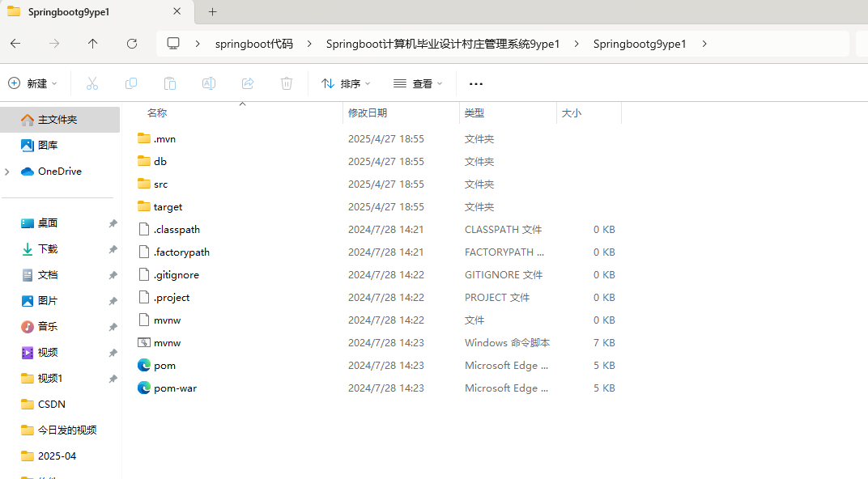Open the three-dot See more menu

(476, 84)
